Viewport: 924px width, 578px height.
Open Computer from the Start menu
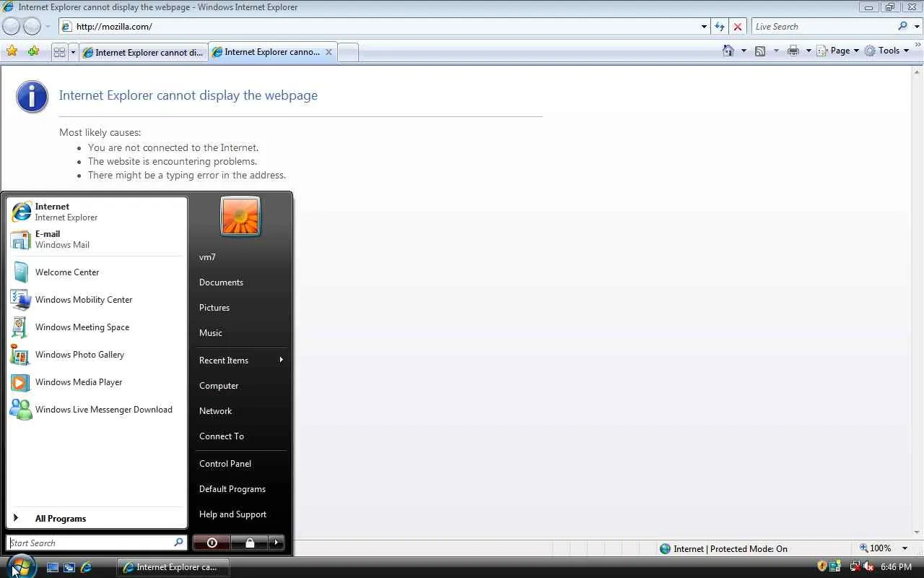[x=240, y=386]
